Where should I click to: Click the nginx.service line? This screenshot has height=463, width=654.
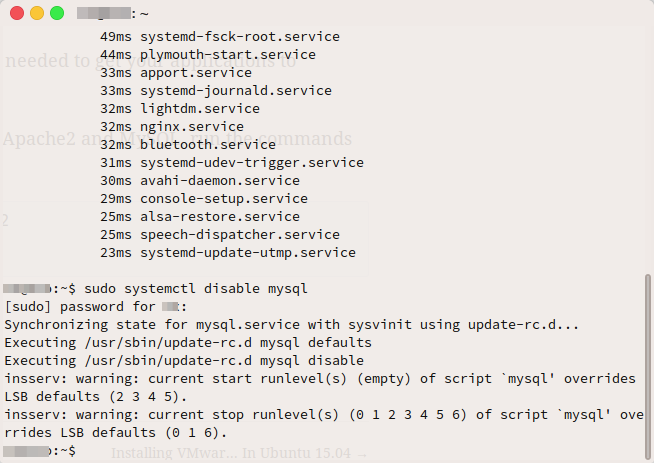[x=172, y=127]
